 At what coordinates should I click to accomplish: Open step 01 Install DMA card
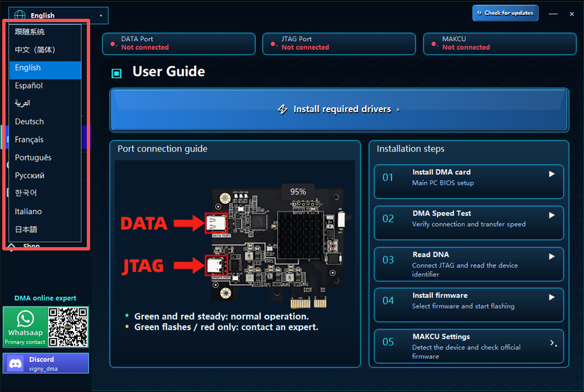pyautogui.click(x=468, y=181)
